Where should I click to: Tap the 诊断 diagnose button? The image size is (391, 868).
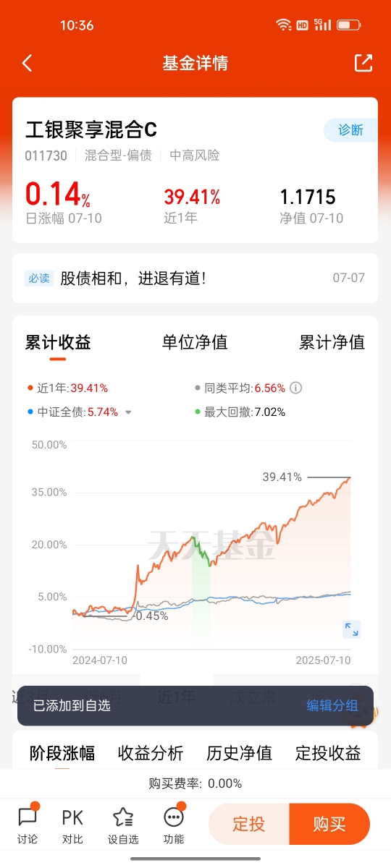click(350, 130)
